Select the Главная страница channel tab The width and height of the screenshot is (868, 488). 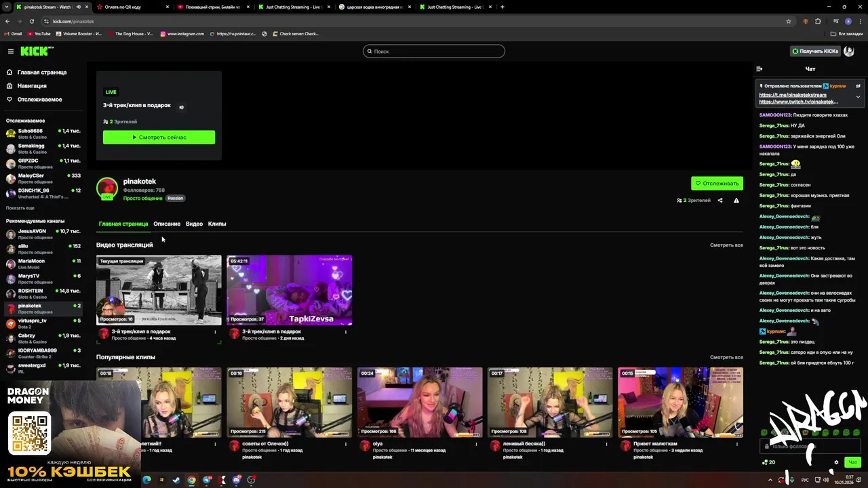[x=123, y=224]
